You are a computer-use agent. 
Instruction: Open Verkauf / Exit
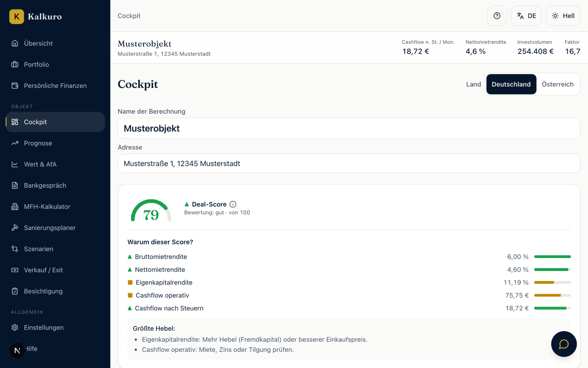pos(55,270)
